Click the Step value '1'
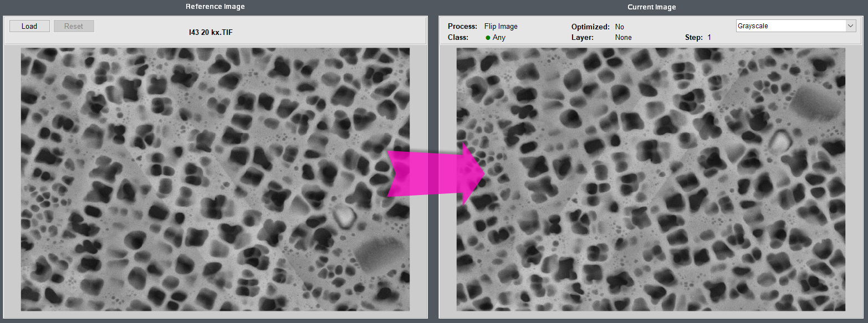Viewport: 868px width, 323px height. [709, 38]
